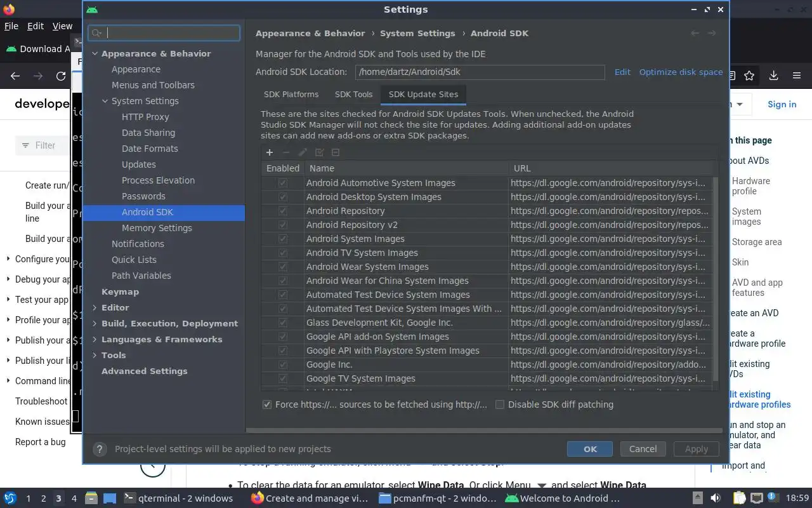The image size is (812, 508).
Task: Click the back navigation arrow in Settings
Action: click(695, 33)
